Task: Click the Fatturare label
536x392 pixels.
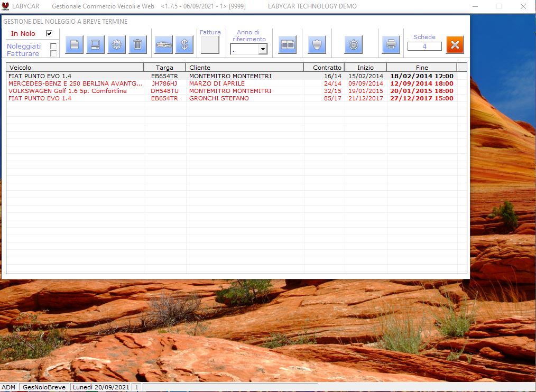Action: 23,54
